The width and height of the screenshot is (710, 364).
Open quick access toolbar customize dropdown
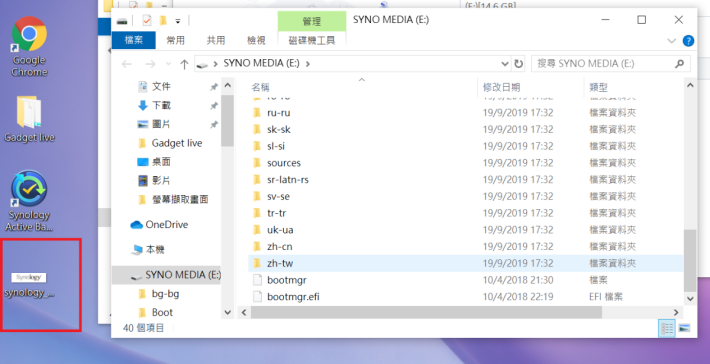[178, 21]
